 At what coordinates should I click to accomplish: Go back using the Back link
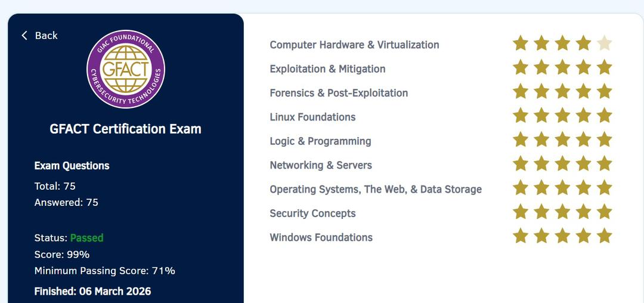40,36
